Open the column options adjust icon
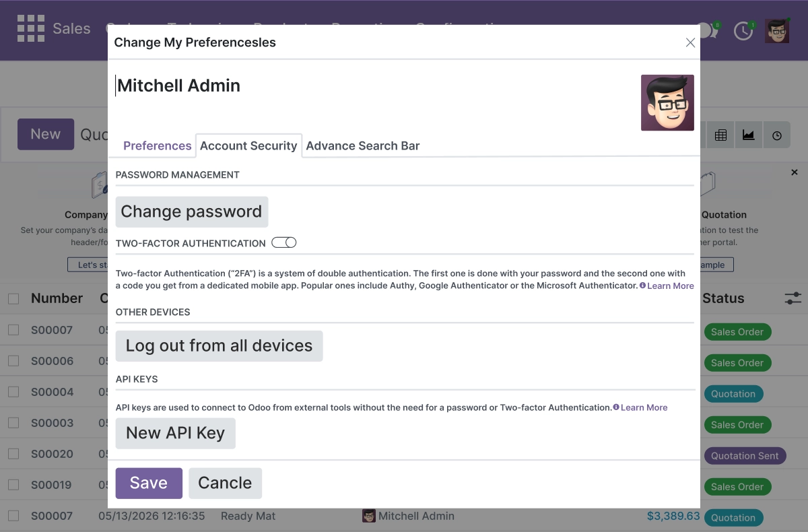 tap(793, 298)
